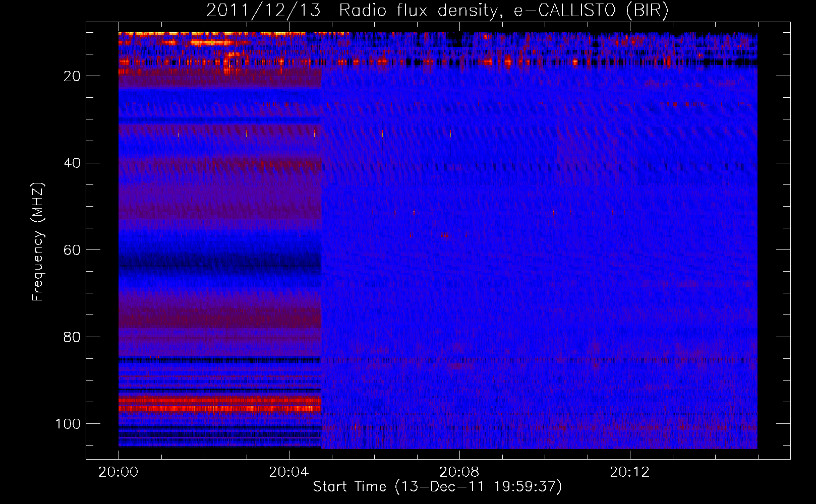
Task: Select the 20:04 time tick label
Action: [x=289, y=472]
